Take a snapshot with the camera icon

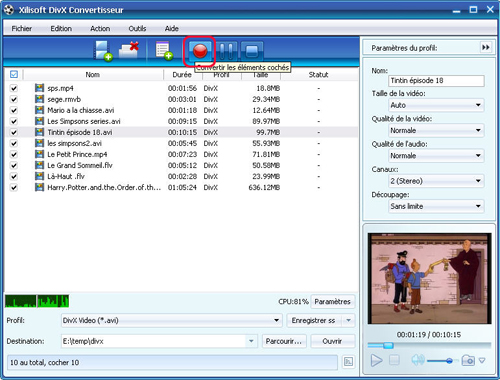(468, 360)
